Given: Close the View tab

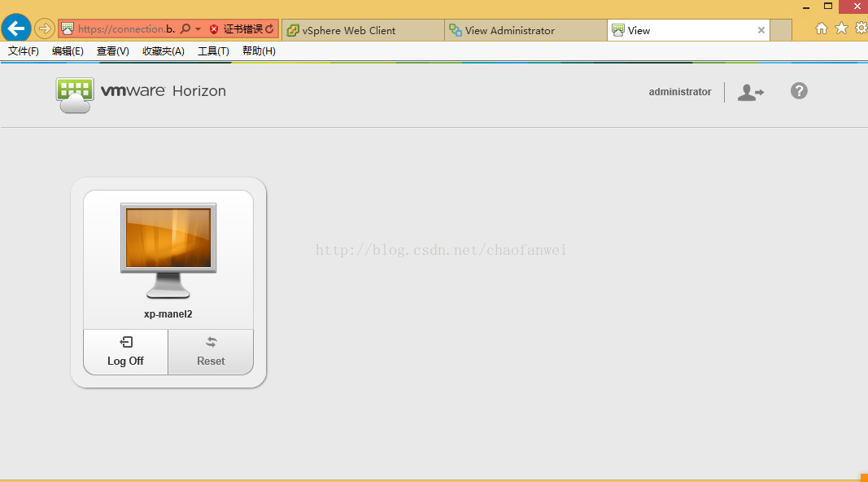Looking at the screenshot, I should 761,30.
